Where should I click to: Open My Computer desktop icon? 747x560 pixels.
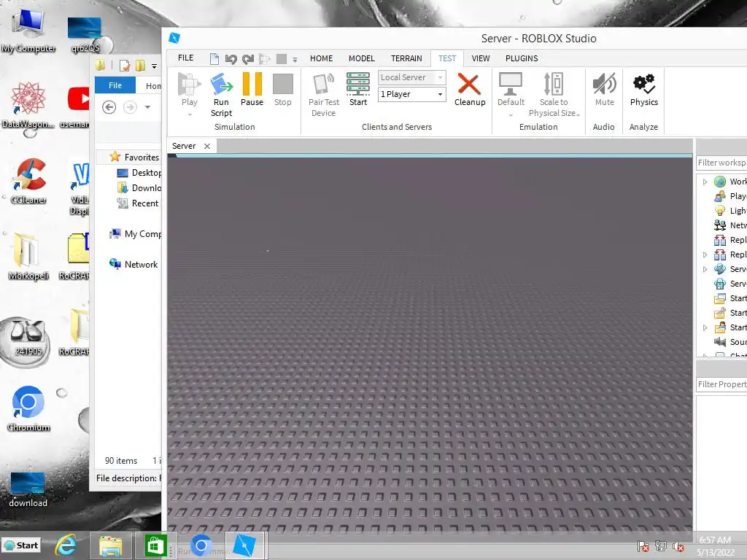(28, 31)
